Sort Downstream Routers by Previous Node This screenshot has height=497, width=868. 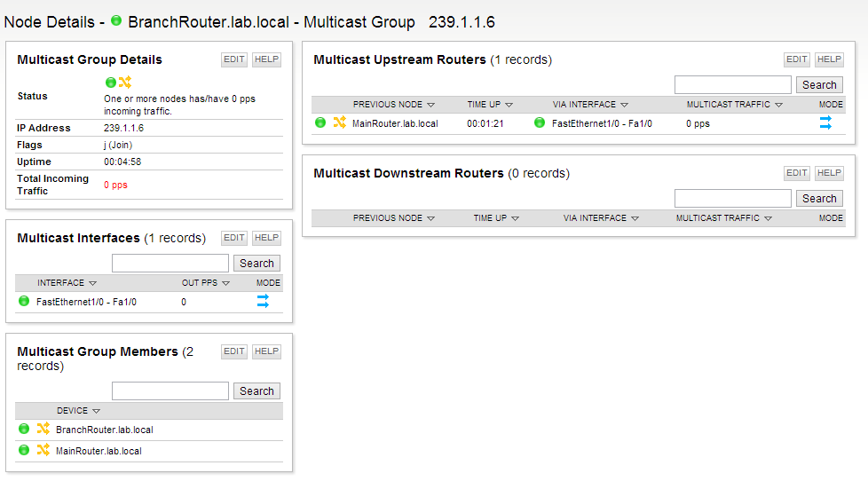(393, 218)
